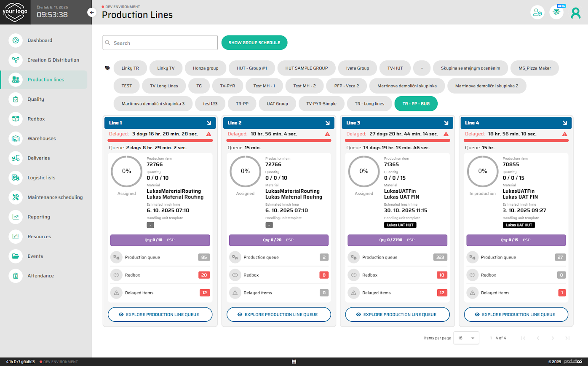Open the apps grid icon in footer
The image size is (588, 366).
[294, 362]
